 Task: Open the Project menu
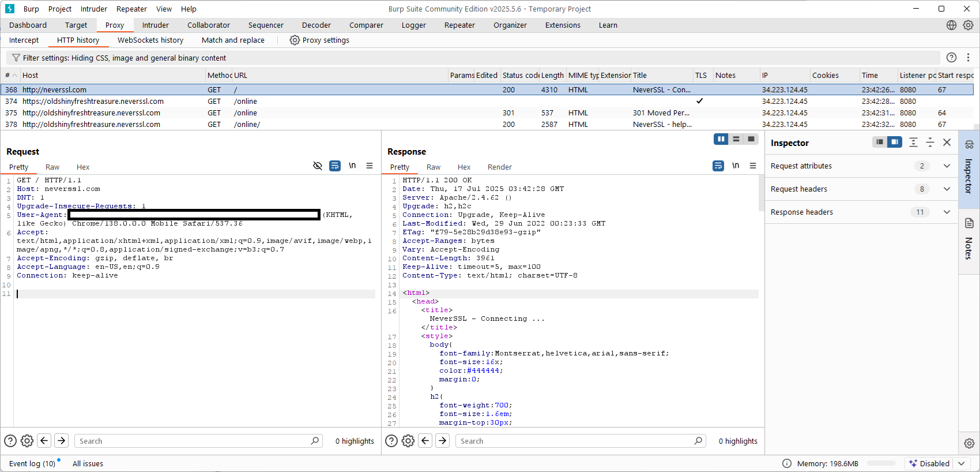tap(60, 9)
